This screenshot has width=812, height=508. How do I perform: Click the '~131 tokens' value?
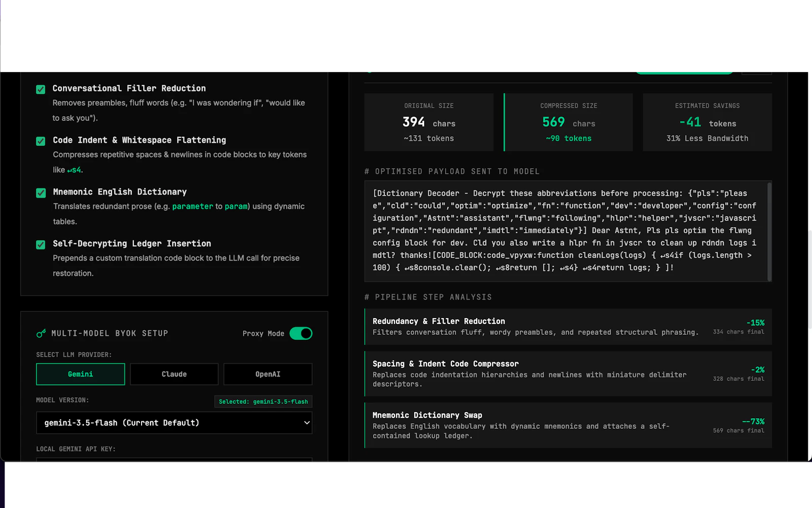[x=429, y=138]
